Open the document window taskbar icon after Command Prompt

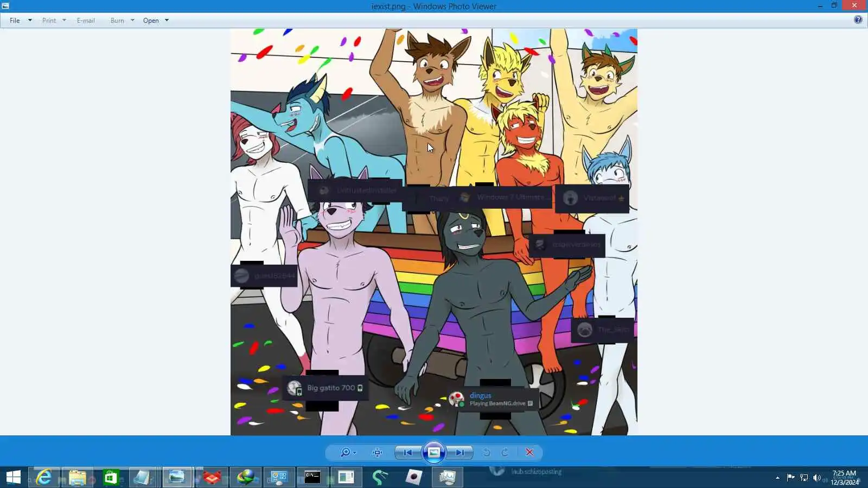pyautogui.click(x=346, y=477)
